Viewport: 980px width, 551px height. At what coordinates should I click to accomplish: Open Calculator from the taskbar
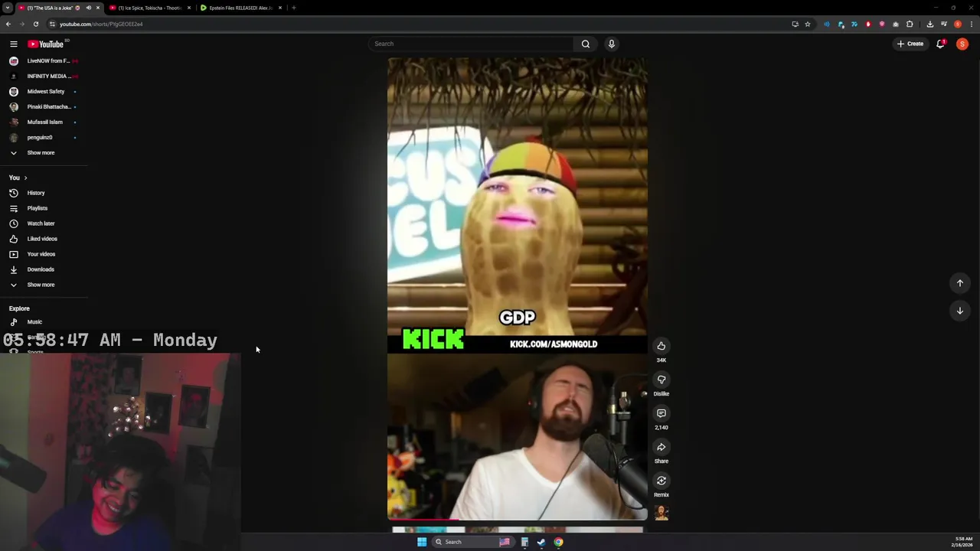click(x=524, y=542)
